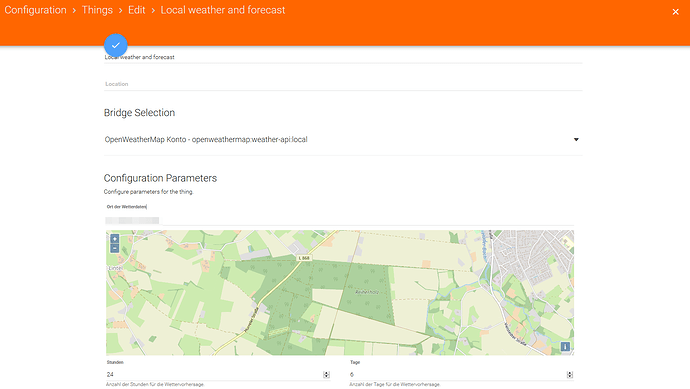Click the blue checkmark save button
The height and width of the screenshot is (389, 690).
tap(116, 45)
